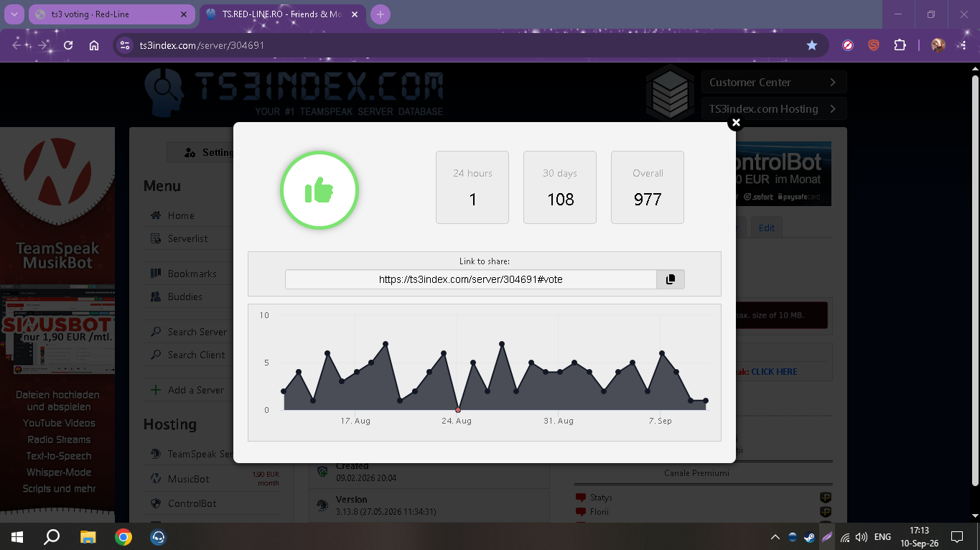
Task: Open the Edit tab
Action: pos(767,228)
